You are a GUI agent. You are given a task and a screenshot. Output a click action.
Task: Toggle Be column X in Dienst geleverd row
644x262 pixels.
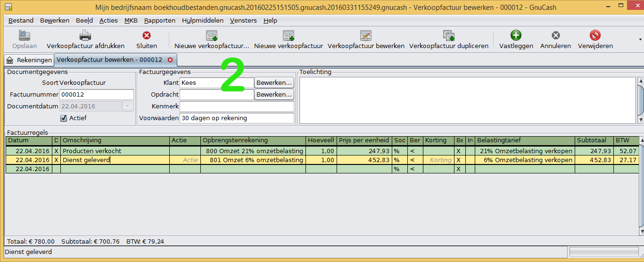tap(460, 160)
